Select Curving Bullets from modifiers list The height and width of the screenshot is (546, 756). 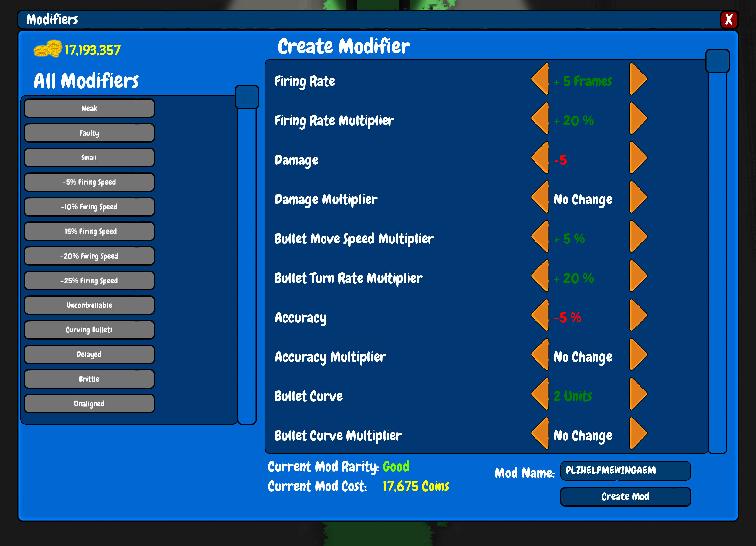89,329
